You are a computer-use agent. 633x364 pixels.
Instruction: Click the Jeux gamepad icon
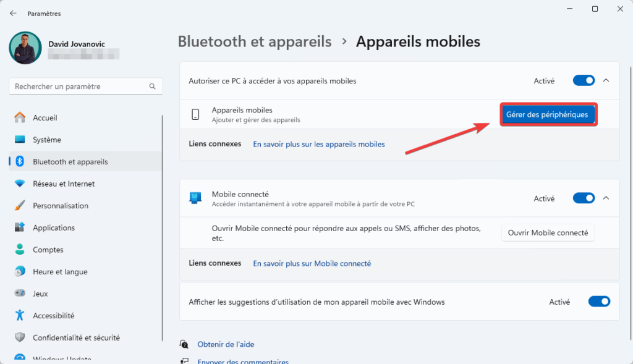point(20,293)
